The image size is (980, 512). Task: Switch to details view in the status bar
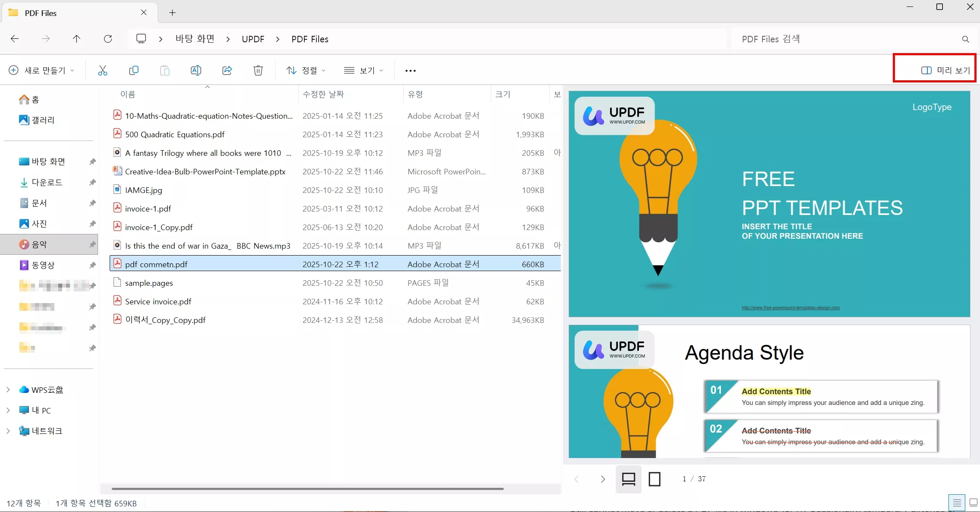click(x=957, y=503)
